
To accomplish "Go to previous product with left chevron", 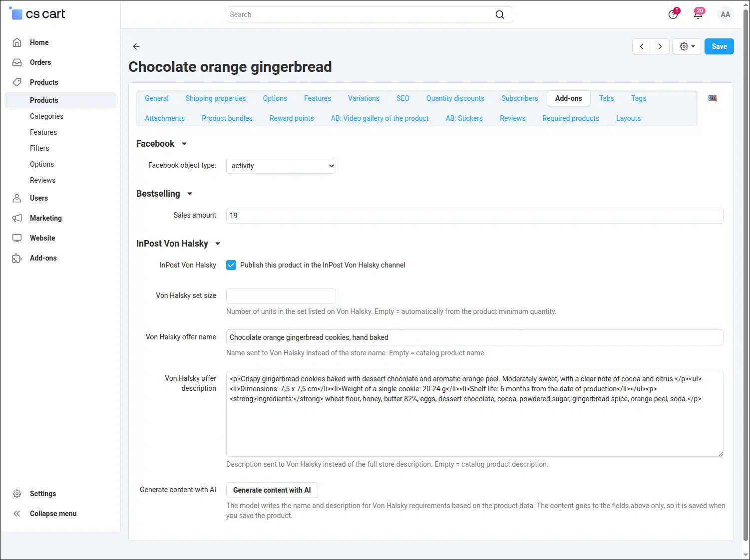I will point(642,46).
